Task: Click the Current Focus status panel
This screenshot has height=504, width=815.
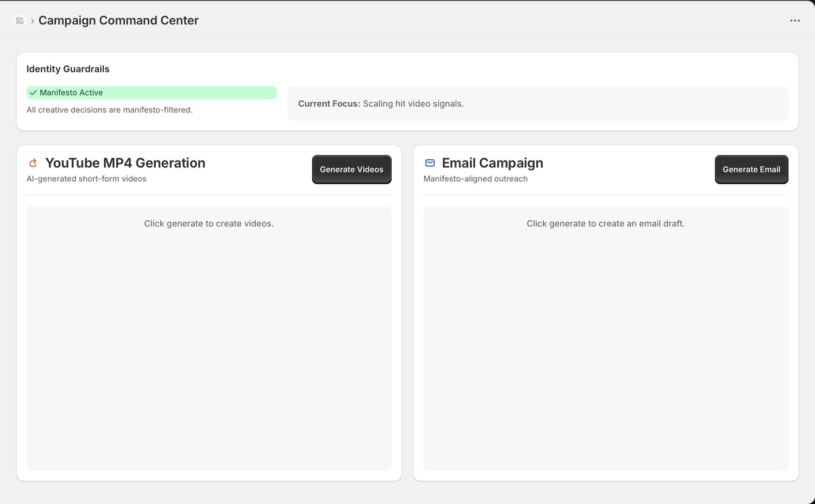Action: [x=538, y=104]
